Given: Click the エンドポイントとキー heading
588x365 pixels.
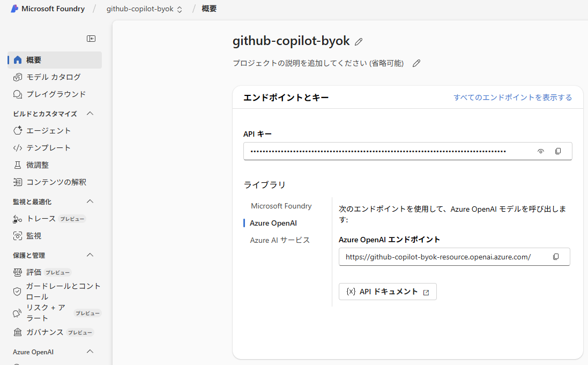Looking at the screenshot, I should point(286,98).
